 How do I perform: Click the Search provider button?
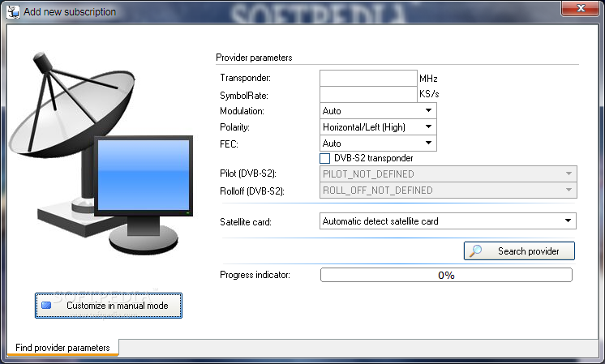tap(519, 251)
